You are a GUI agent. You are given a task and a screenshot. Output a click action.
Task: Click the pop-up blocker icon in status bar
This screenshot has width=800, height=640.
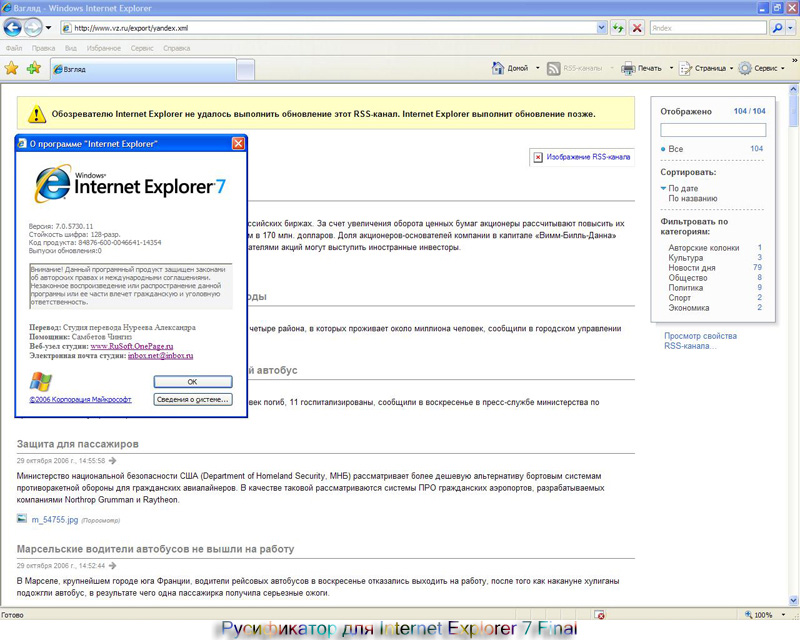[600, 615]
